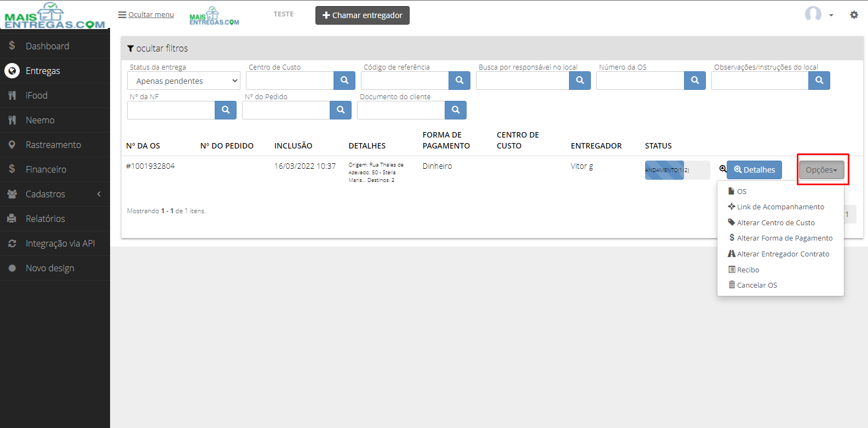The height and width of the screenshot is (428, 868).
Task: Open Status da entrega dropdown
Action: pos(183,81)
